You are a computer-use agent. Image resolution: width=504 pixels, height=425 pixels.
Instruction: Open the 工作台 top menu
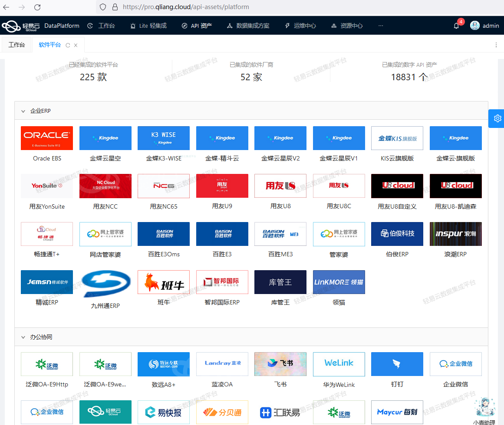(101, 26)
